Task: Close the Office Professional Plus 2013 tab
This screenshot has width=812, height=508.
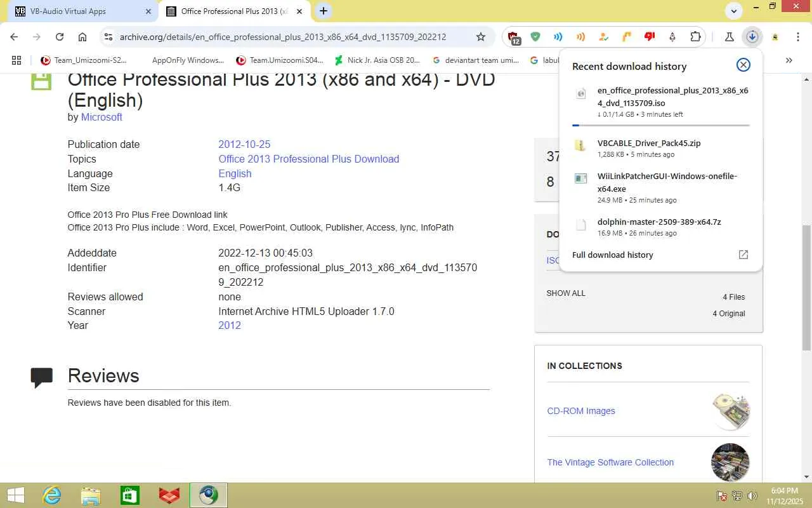Action: (x=299, y=11)
